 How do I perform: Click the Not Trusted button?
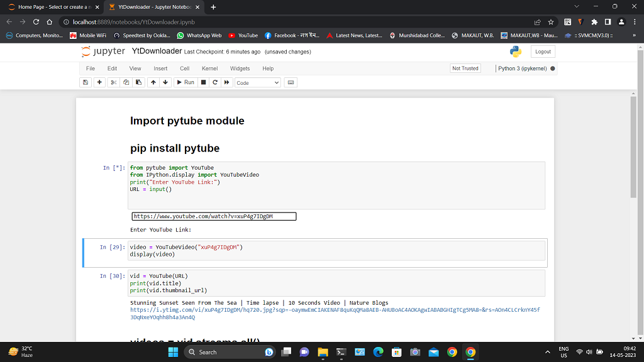click(465, 69)
